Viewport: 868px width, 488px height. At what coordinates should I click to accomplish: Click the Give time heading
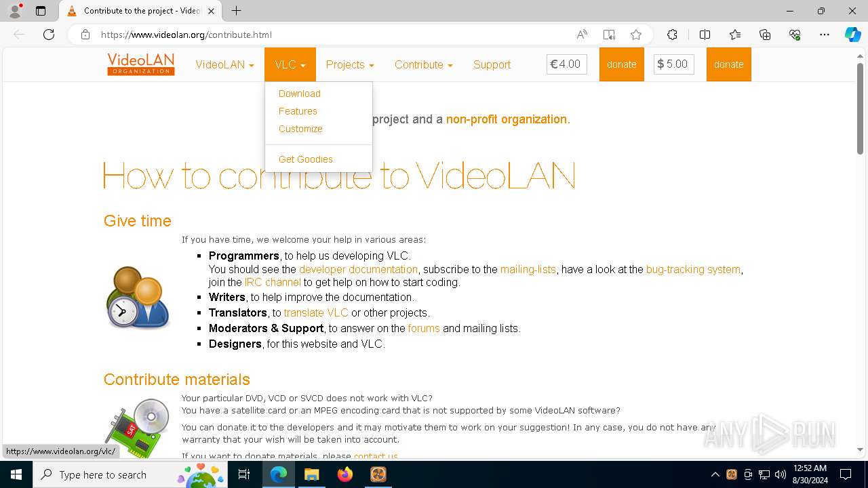click(x=138, y=221)
